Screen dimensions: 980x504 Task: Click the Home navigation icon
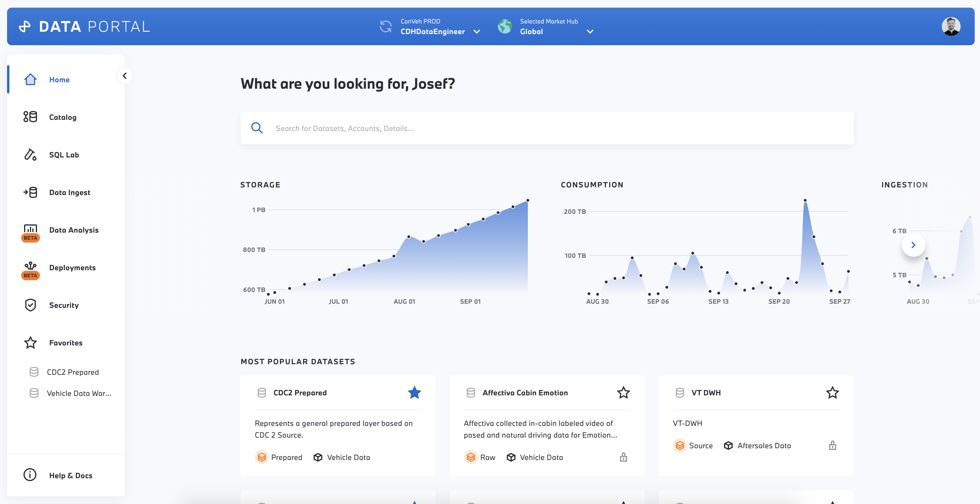tap(30, 79)
